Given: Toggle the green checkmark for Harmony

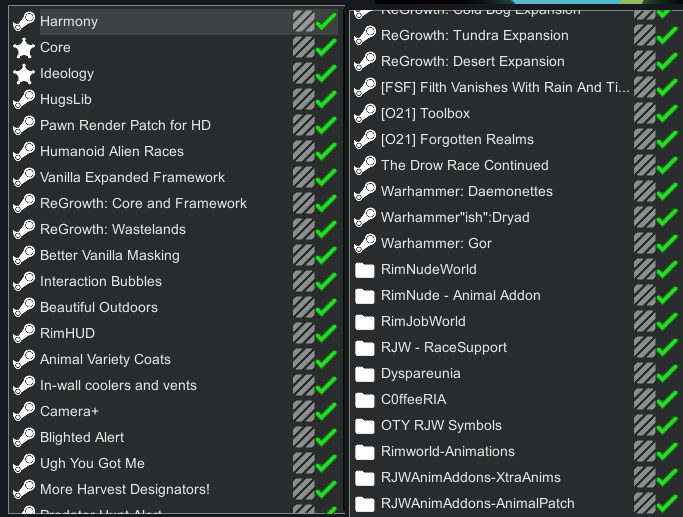Looking at the screenshot, I should click(x=326, y=21).
